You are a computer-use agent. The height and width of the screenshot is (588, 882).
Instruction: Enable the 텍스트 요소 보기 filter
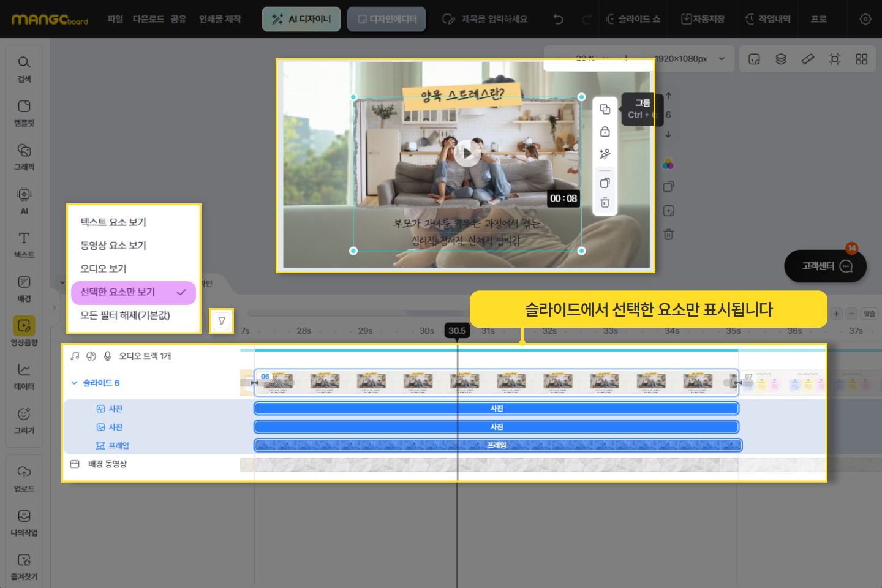(113, 222)
